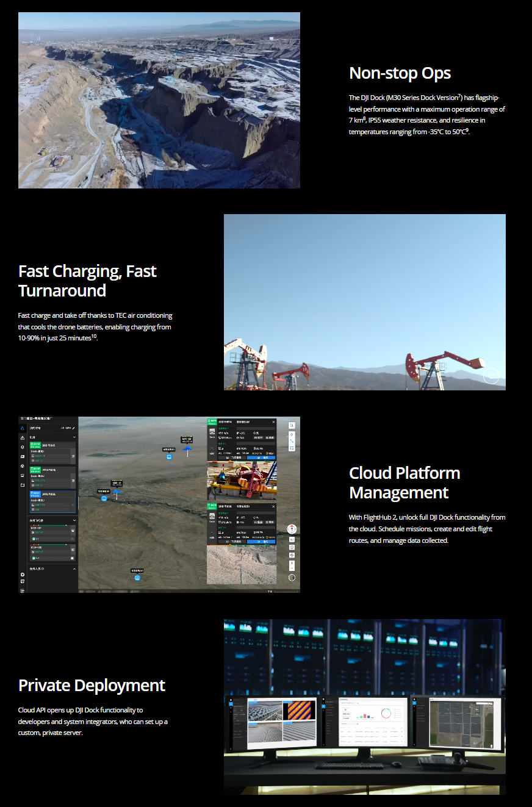Select the blue dock marker at the map's bottom
The height and width of the screenshot is (807, 532).
(137, 577)
